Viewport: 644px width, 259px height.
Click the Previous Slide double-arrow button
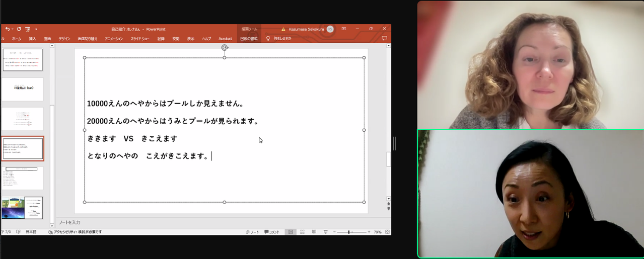(x=389, y=204)
